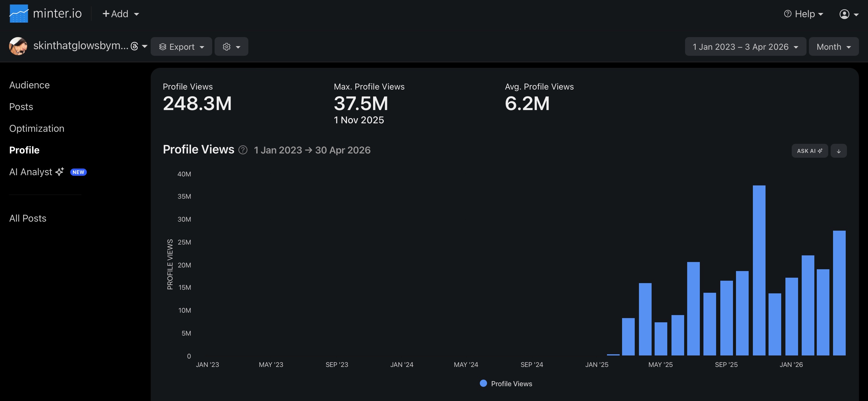This screenshot has width=868, height=401.
Task: Click the JAN '26 axis label
Action: click(791, 365)
